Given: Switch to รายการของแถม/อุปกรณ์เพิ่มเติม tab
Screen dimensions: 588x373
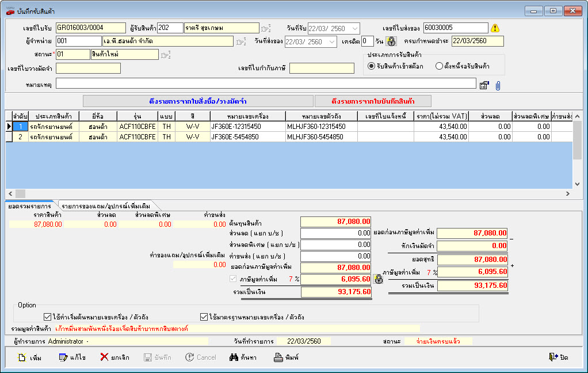Looking at the screenshot, I should coord(106,206).
